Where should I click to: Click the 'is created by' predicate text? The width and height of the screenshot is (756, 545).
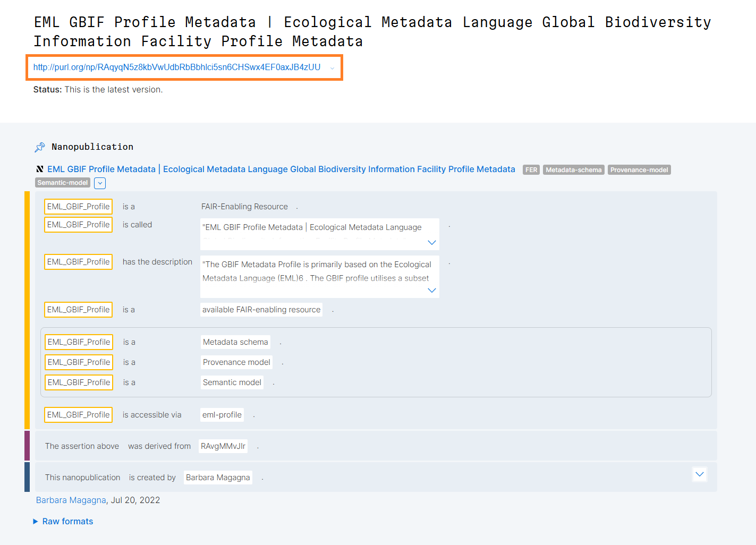(x=152, y=478)
